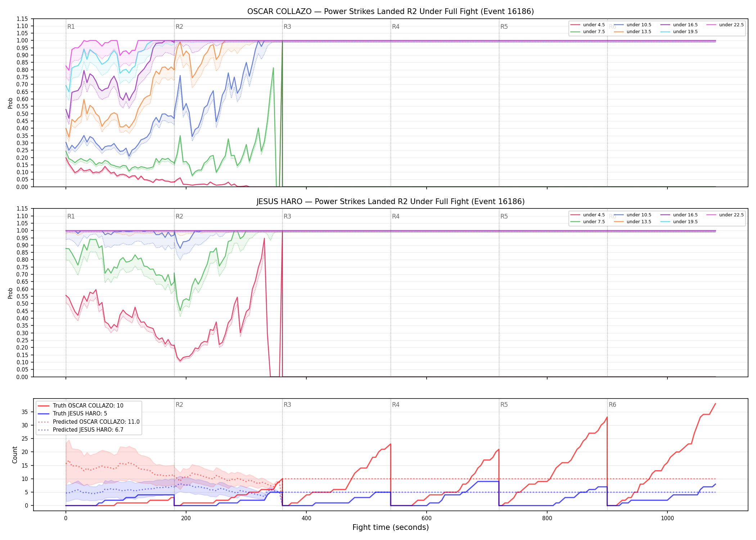The height and width of the screenshot is (540, 756).
Task: Click the 600 tick on time axis
Action: point(427,518)
